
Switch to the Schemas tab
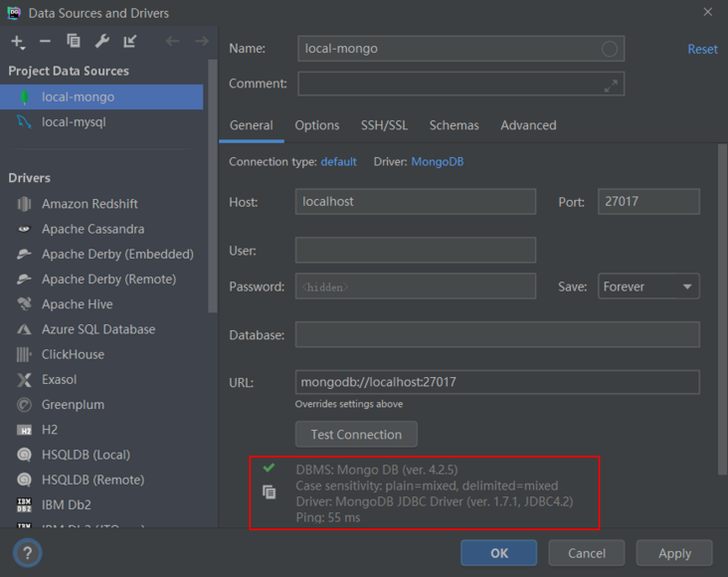454,125
